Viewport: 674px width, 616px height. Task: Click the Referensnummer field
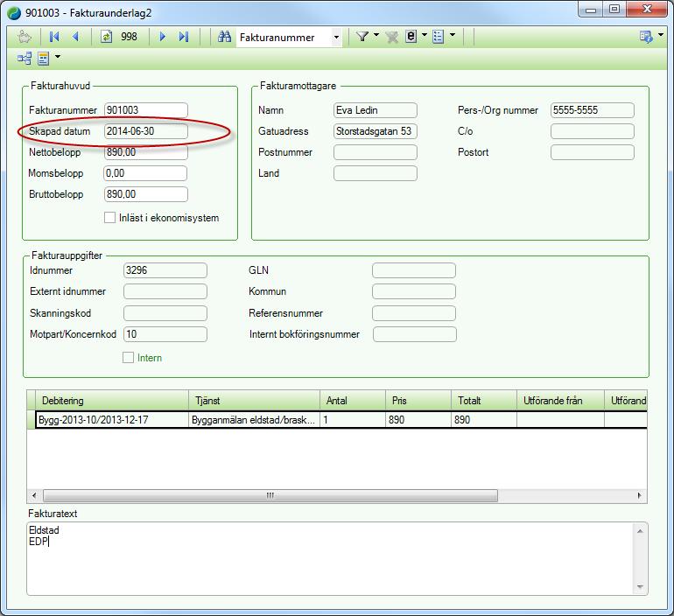(414, 313)
